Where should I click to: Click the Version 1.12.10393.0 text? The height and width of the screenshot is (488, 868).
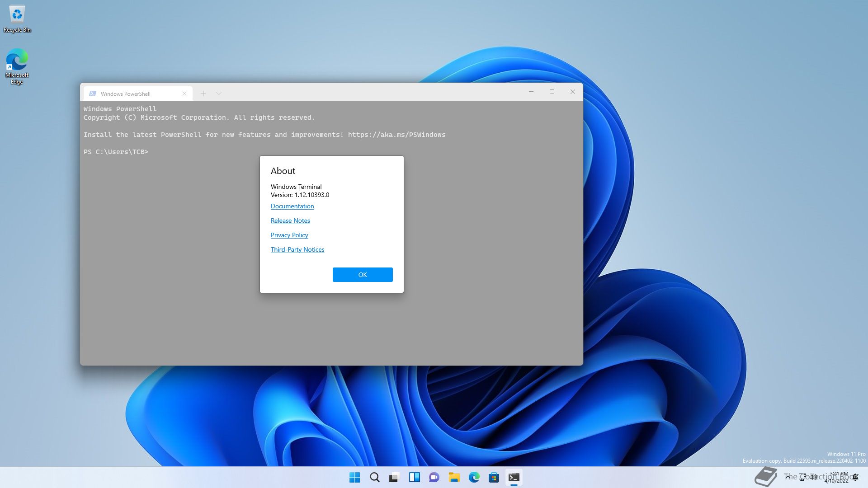pyautogui.click(x=300, y=195)
